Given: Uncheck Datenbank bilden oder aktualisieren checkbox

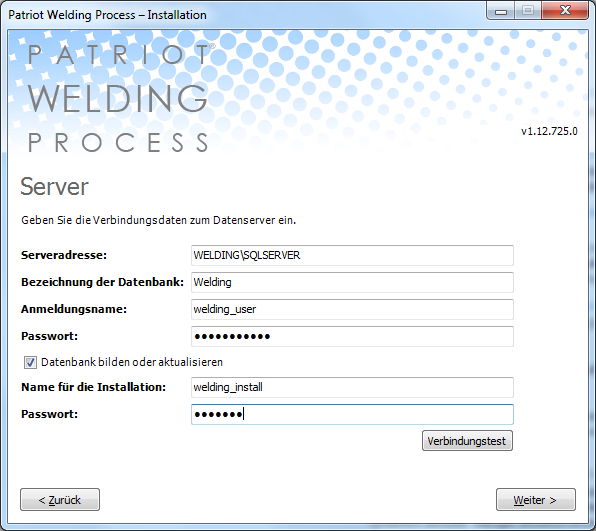Looking at the screenshot, I should point(30,362).
